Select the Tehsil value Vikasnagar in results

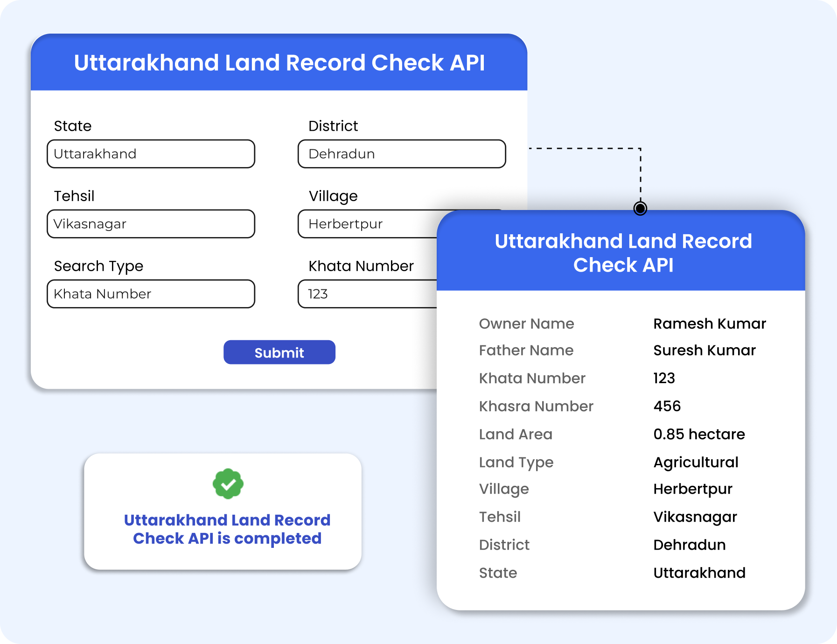(695, 517)
